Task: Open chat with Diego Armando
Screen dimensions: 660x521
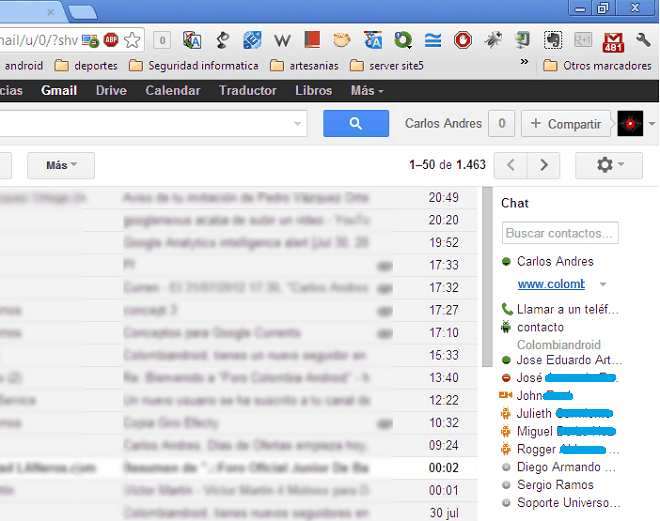Action: (x=559, y=467)
